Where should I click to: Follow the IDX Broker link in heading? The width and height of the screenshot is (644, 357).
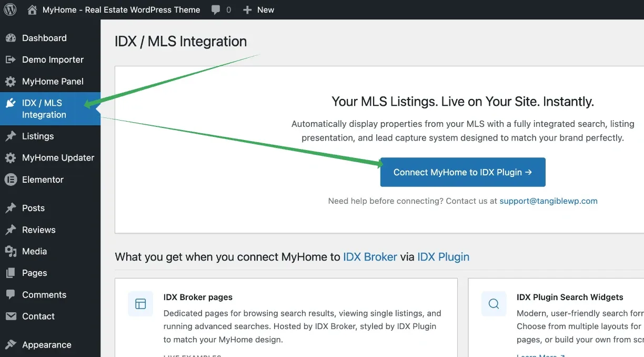(x=370, y=257)
